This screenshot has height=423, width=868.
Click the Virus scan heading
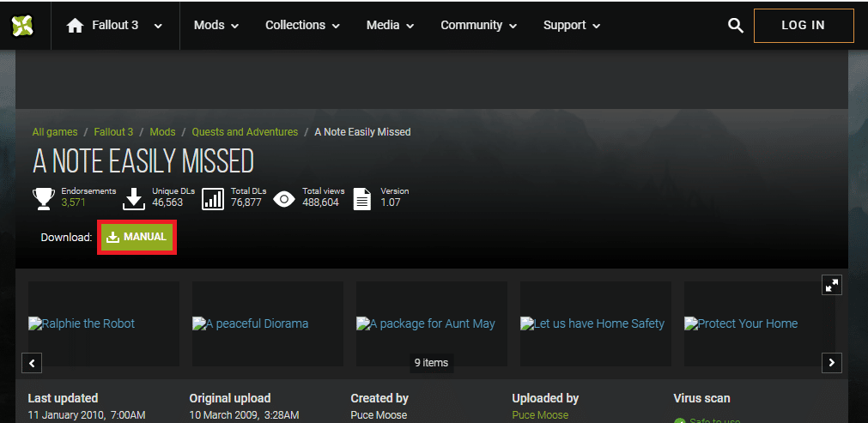pyautogui.click(x=702, y=398)
